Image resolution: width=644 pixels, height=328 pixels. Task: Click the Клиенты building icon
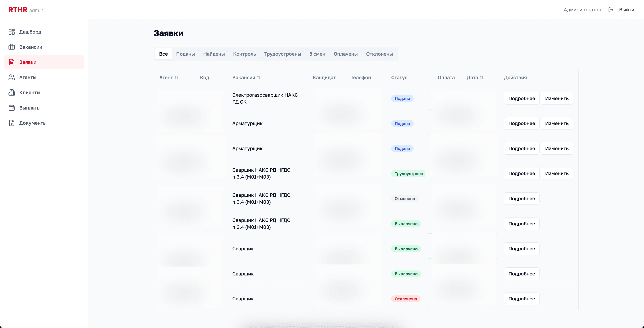pos(11,93)
